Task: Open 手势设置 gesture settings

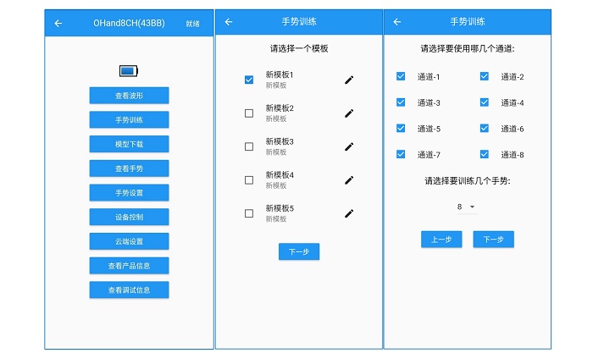Action: (x=129, y=193)
